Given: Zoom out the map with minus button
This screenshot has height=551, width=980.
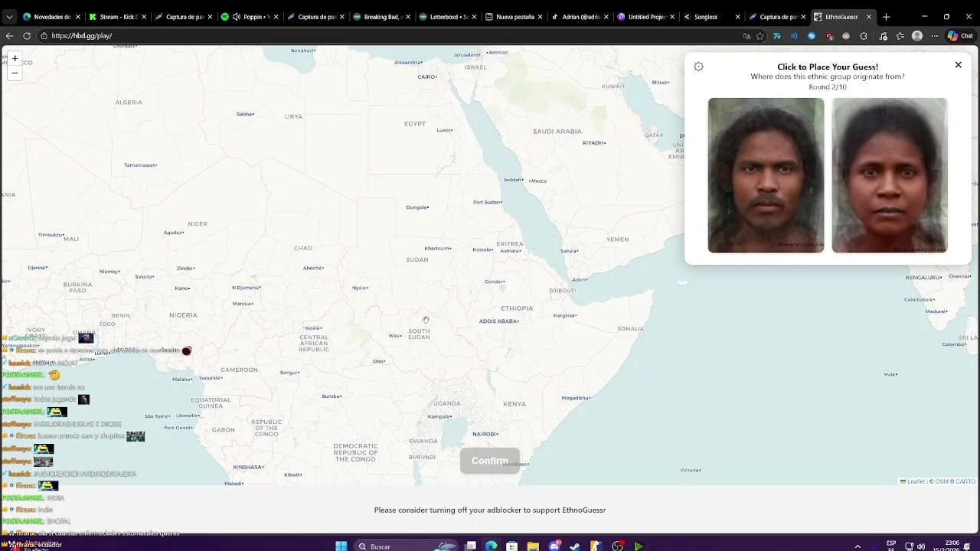Looking at the screenshot, I should tap(15, 73).
